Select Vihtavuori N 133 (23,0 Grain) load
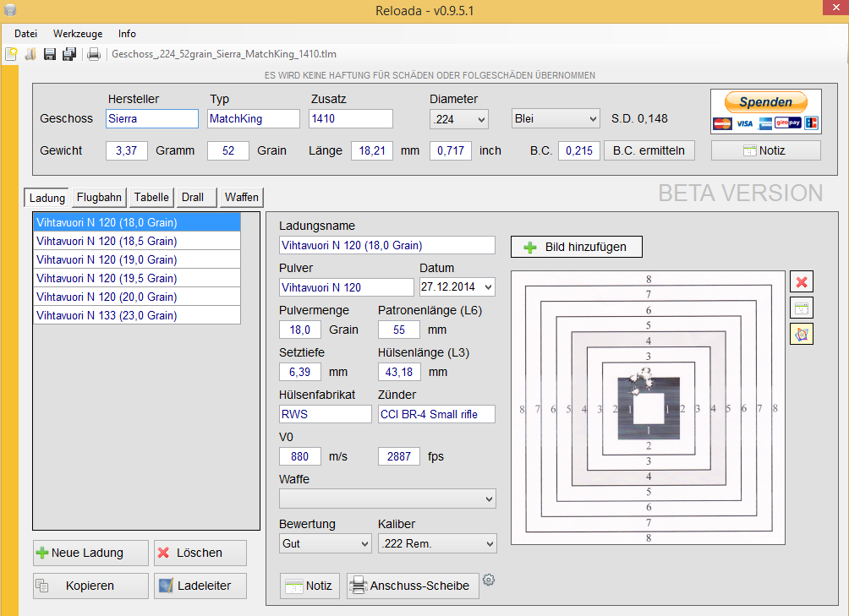Image resolution: width=849 pixels, height=616 pixels. (137, 315)
